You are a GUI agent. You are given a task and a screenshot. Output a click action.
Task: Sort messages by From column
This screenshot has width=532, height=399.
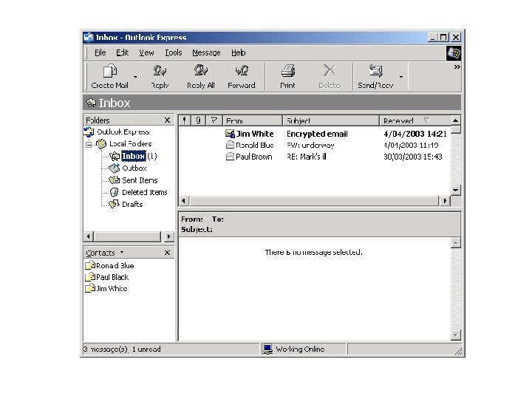tap(253, 120)
